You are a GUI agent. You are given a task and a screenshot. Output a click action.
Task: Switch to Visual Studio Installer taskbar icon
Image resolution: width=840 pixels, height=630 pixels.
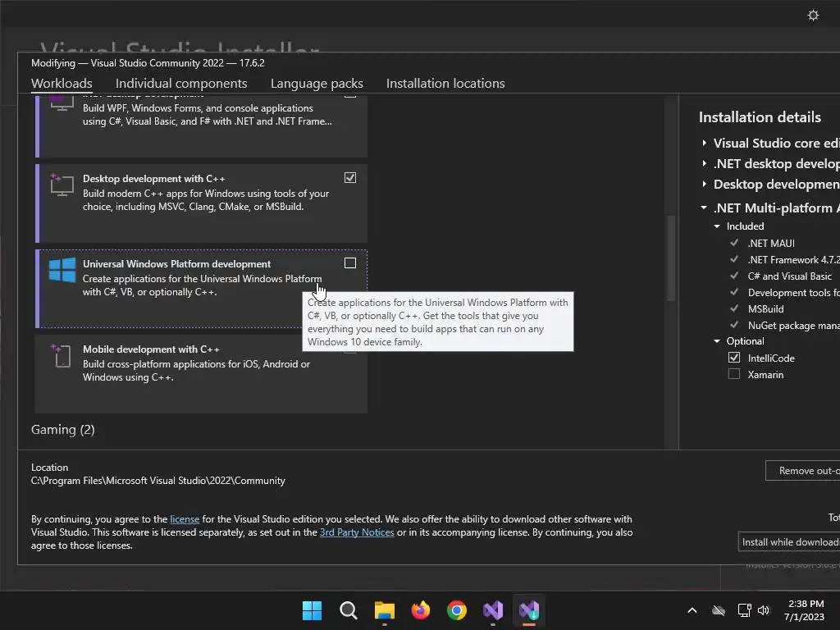(x=529, y=610)
